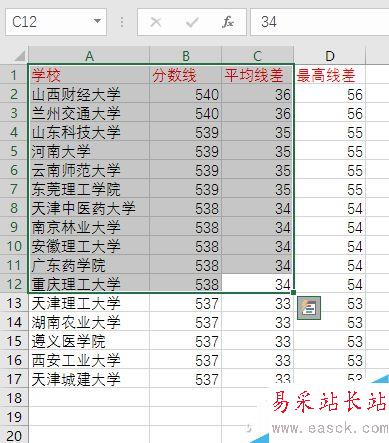
Task: Click the Enter checkmark formula bar icon
Action: [192, 22]
